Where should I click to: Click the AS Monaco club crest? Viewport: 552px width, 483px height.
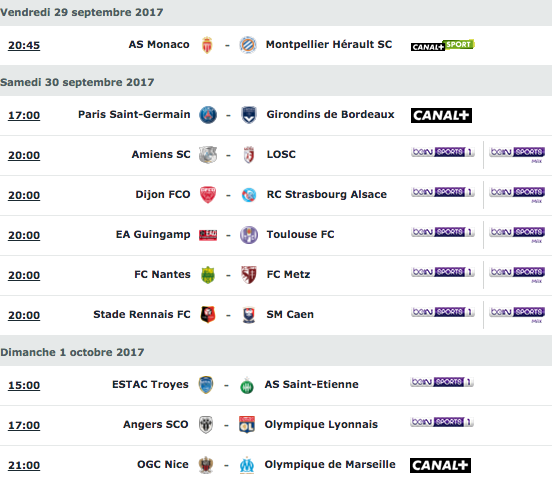207,45
